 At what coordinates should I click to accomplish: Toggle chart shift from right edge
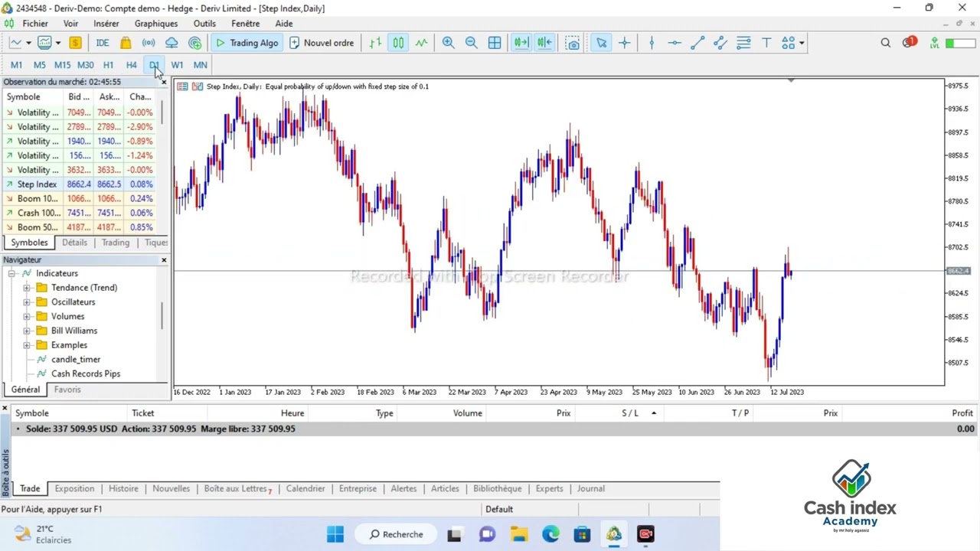pyautogui.click(x=544, y=43)
